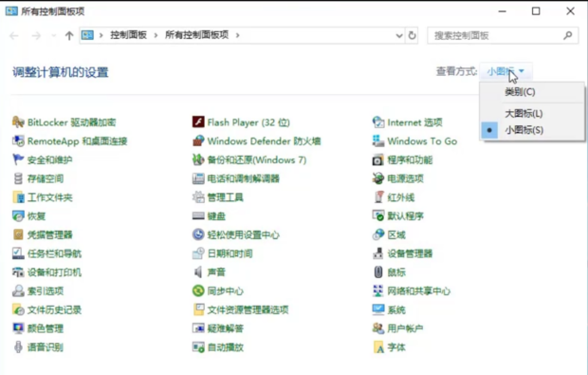Open the 键盘 keyboard icon

(x=198, y=216)
